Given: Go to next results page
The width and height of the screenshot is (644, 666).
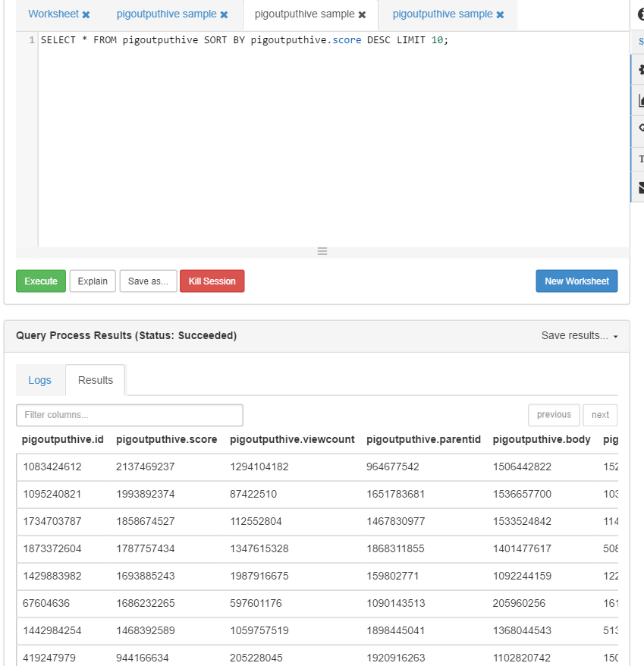Looking at the screenshot, I should [600, 415].
